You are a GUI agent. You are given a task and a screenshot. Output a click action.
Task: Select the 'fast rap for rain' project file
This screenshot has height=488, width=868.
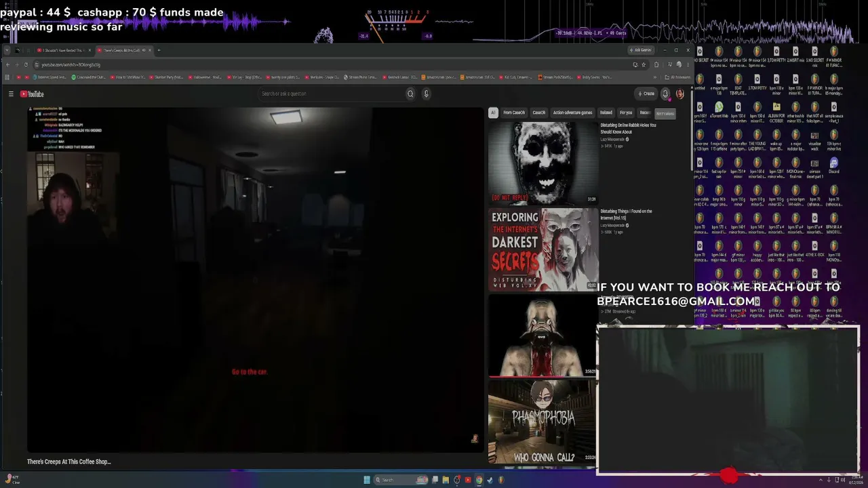[x=719, y=167]
